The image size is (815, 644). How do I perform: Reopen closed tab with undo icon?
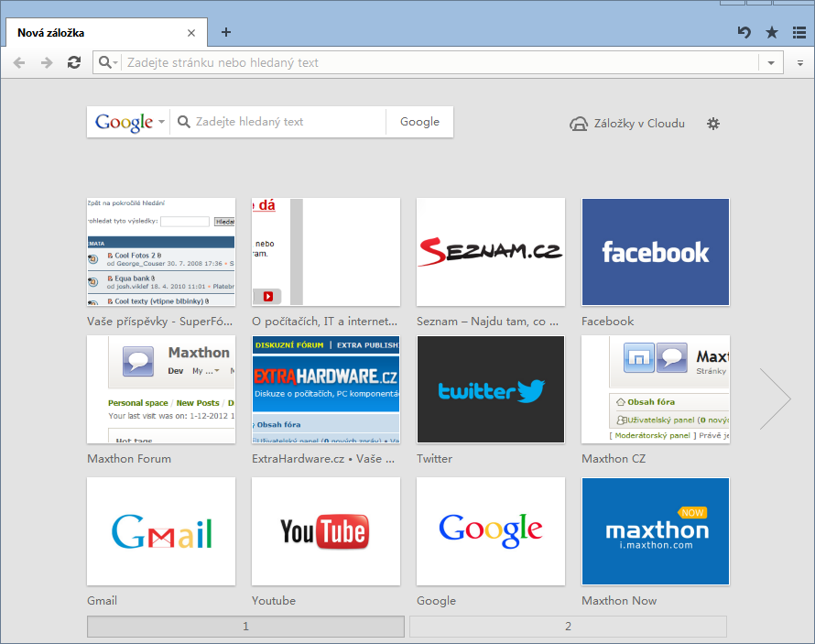744,33
